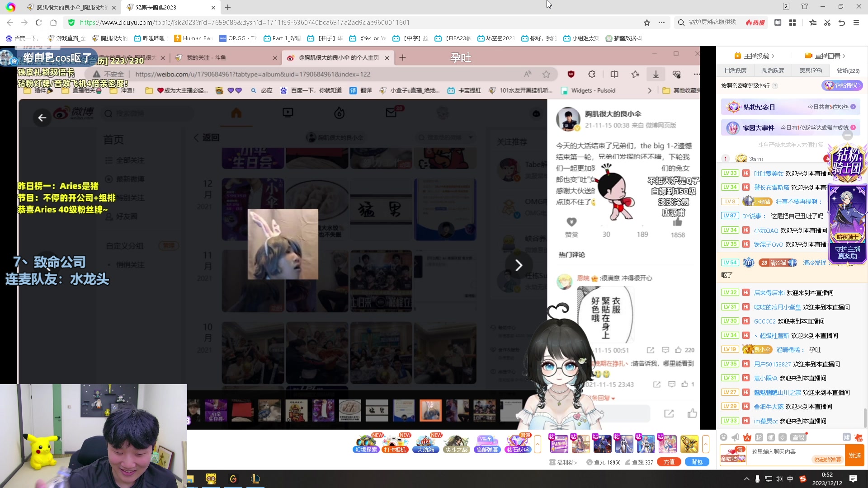The height and width of the screenshot is (488, 868).
Task: Open the taskbar volume control
Action: pyautogui.click(x=778, y=479)
